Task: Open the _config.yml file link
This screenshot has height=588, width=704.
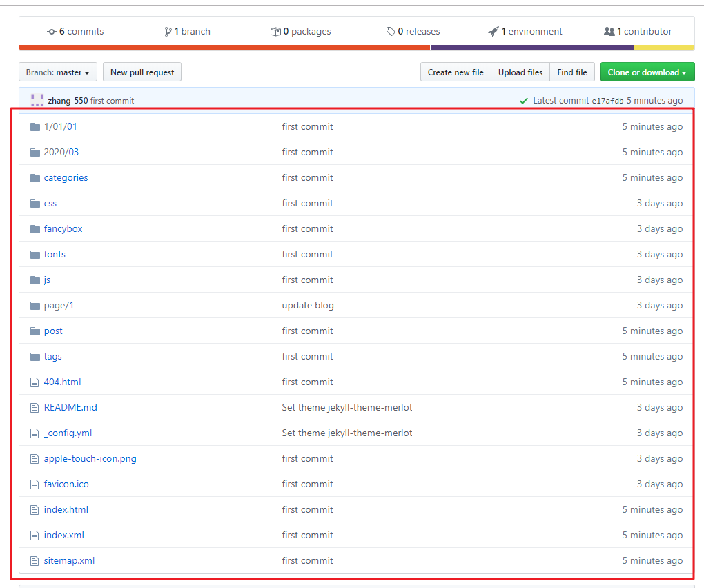Action: click(68, 433)
